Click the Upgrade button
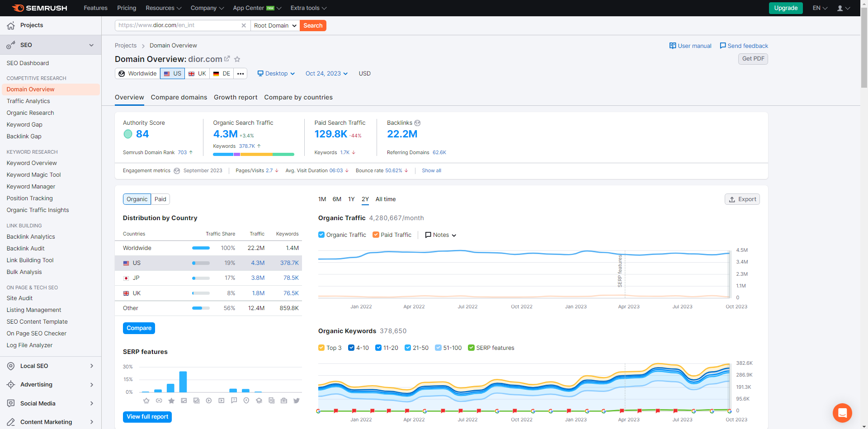868x429 pixels. coord(786,8)
